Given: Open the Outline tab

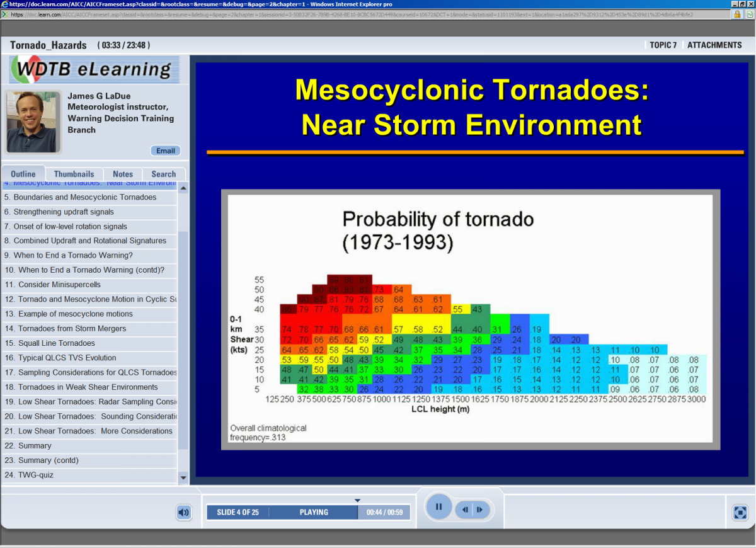Looking at the screenshot, I should click(23, 174).
